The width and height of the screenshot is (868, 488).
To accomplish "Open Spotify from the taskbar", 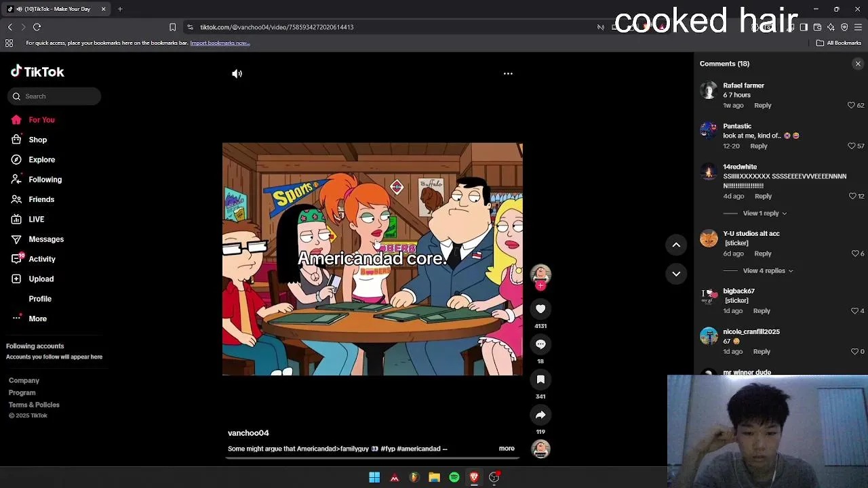I will coord(454,478).
